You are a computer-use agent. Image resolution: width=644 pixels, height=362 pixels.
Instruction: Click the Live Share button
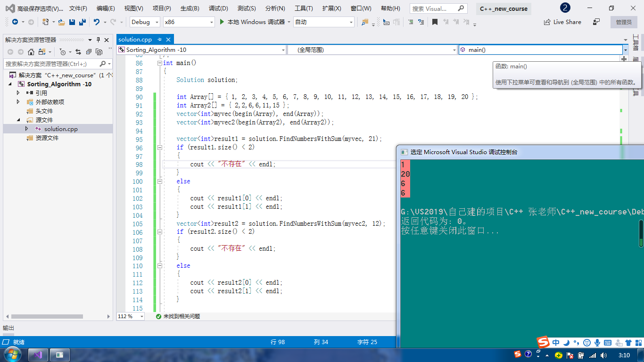(x=562, y=22)
